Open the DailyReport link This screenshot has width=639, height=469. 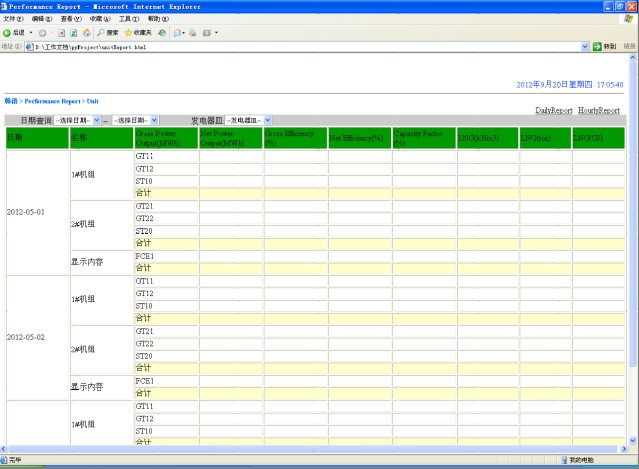tap(553, 110)
